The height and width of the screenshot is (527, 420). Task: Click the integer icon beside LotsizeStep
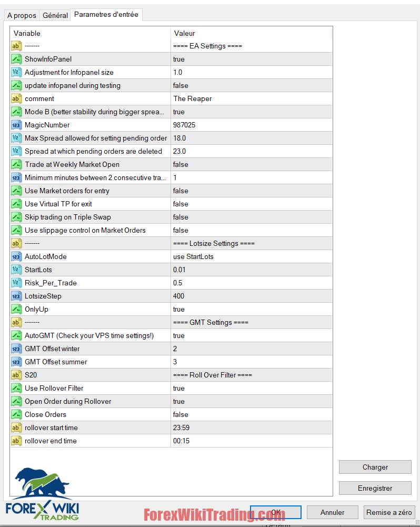(16, 296)
